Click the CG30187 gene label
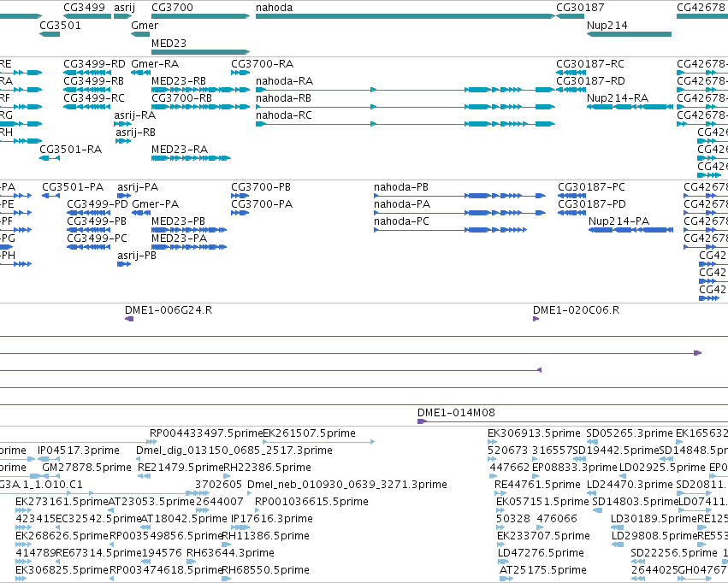 580,8
